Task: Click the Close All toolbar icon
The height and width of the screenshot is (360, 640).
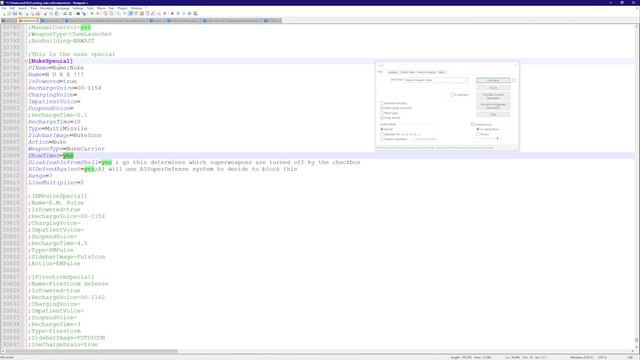Action: [x=32, y=13]
